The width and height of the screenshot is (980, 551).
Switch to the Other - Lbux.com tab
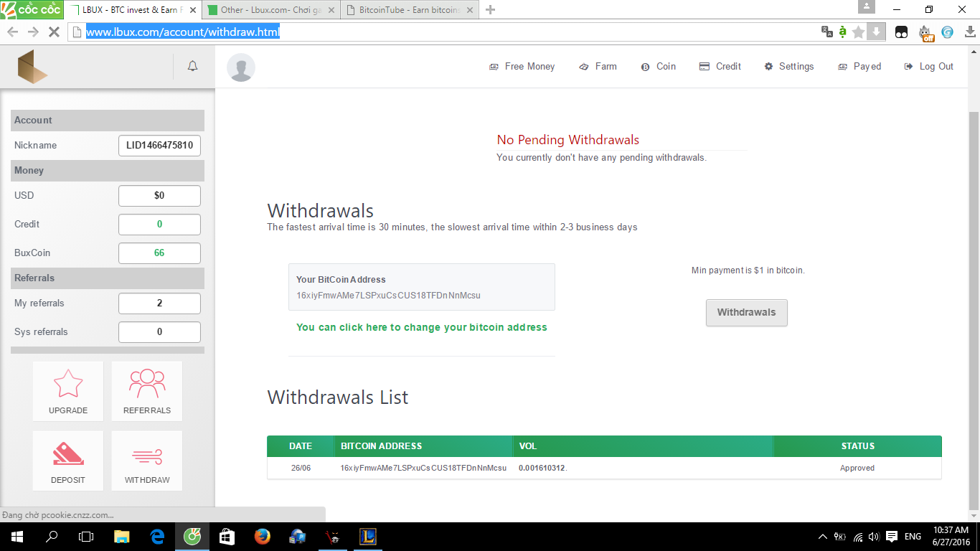point(270,10)
